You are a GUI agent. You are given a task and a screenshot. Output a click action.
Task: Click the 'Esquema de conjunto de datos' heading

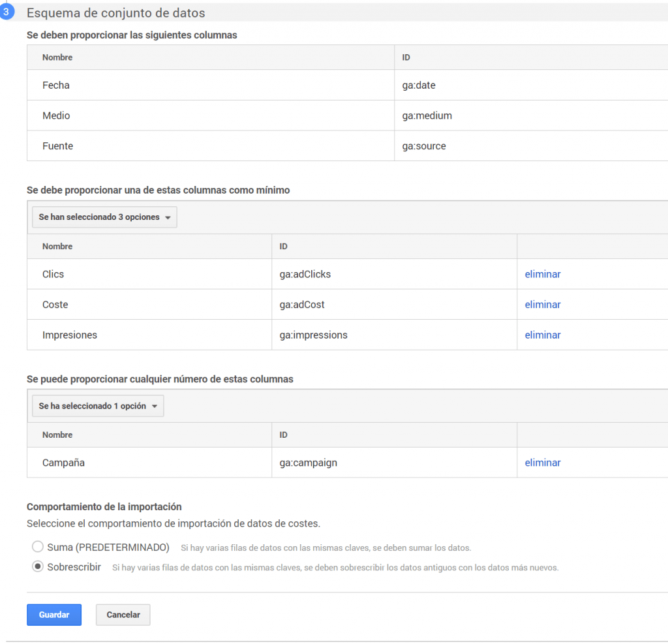point(116,13)
